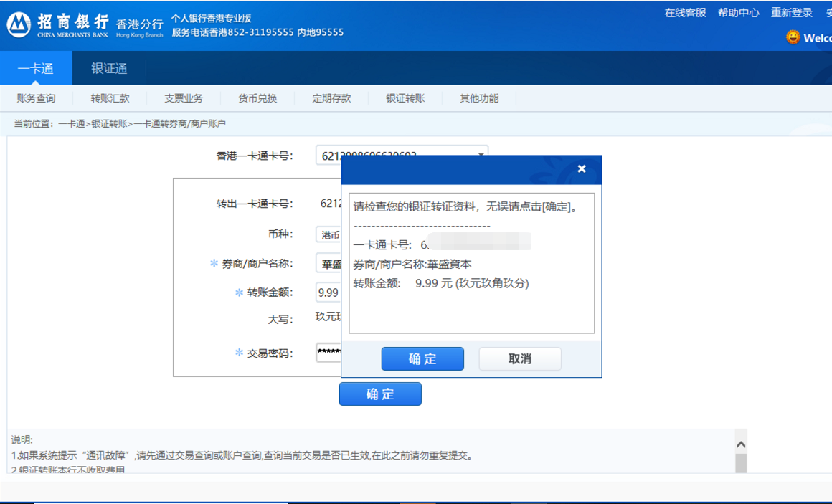Click 一卡通卡号 line in dialog

[442, 244]
